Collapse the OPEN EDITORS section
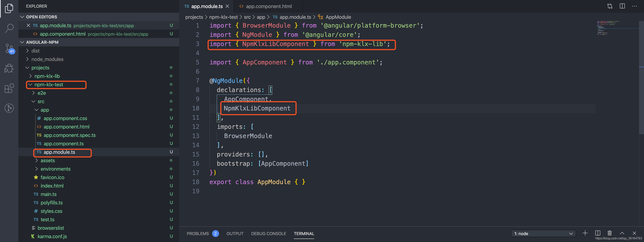 (x=99, y=17)
